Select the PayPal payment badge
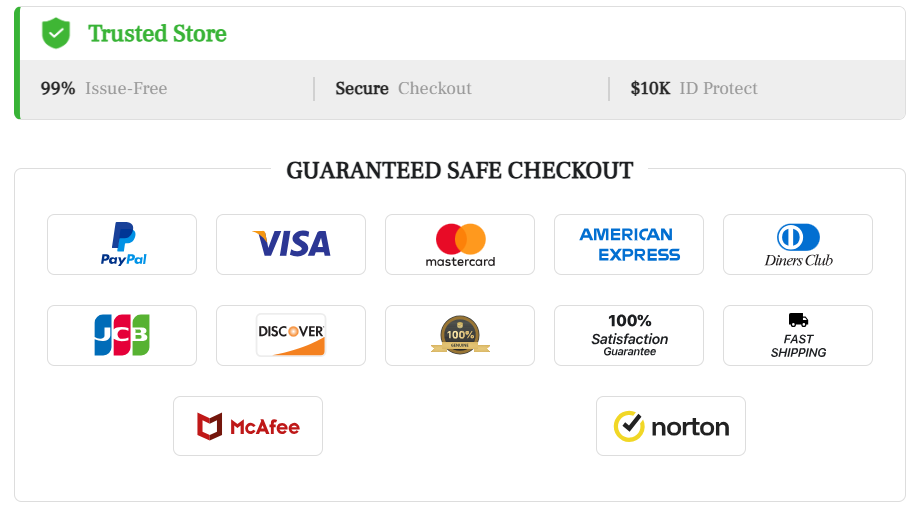Viewport: 915px width, 513px height. 122,244
